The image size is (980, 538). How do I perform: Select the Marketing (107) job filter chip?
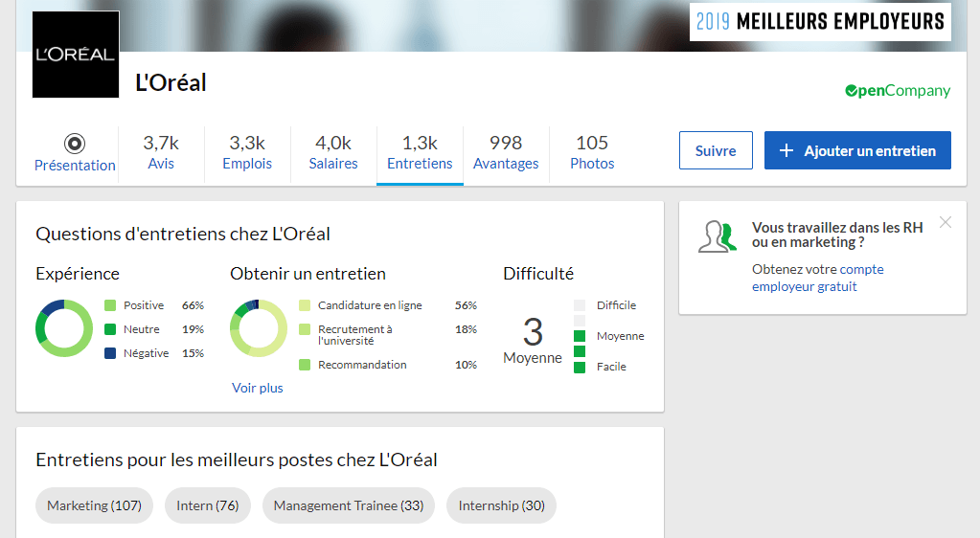[x=94, y=505]
